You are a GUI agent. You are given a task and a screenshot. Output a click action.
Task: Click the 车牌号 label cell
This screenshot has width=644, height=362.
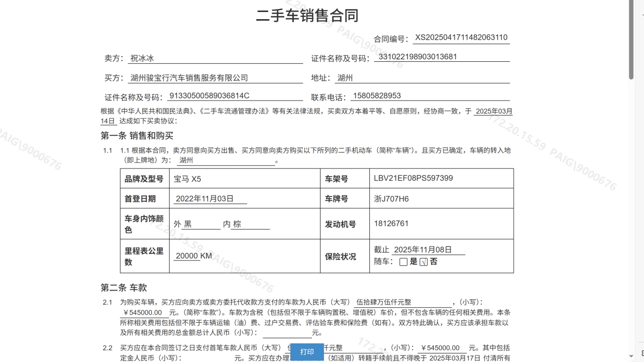[x=345, y=199]
